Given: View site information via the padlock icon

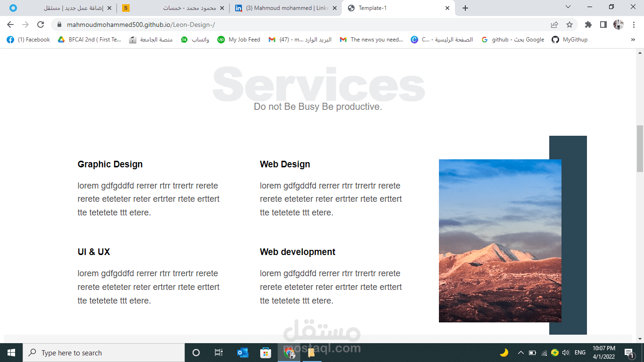Looking at the screenshot, I should click(59, 25).
